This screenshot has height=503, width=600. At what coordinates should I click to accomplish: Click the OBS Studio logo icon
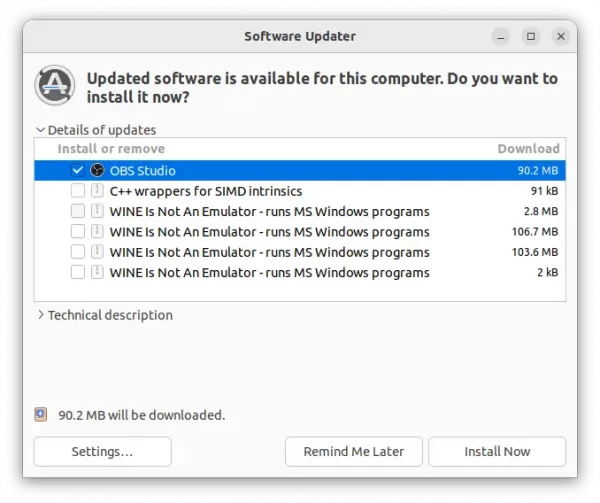97,171
